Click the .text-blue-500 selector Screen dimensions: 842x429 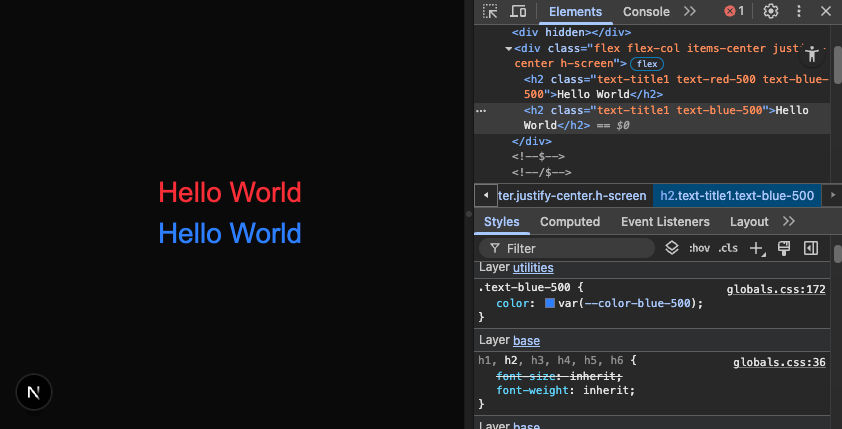[x=524, y=287]
